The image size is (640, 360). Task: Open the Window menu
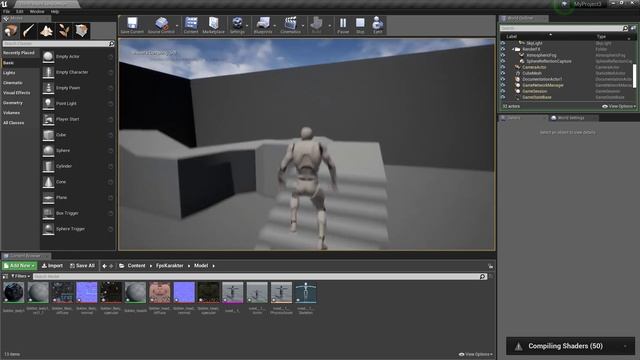37,11
